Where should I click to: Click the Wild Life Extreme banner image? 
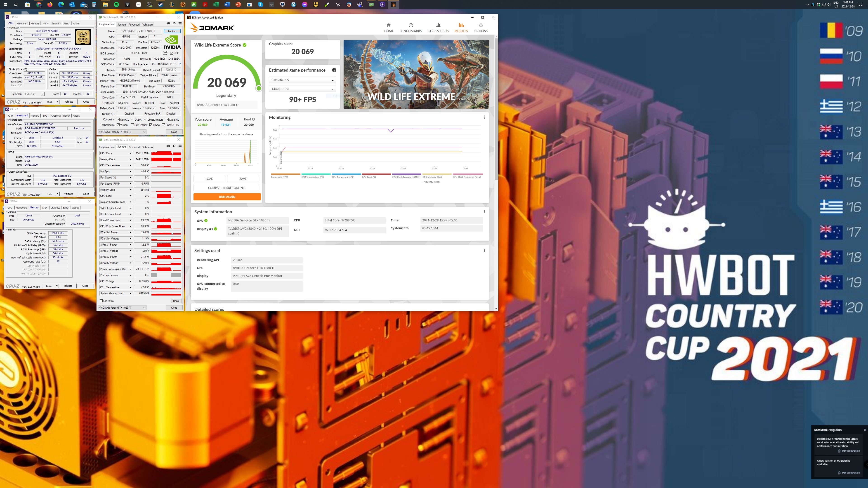416,74
